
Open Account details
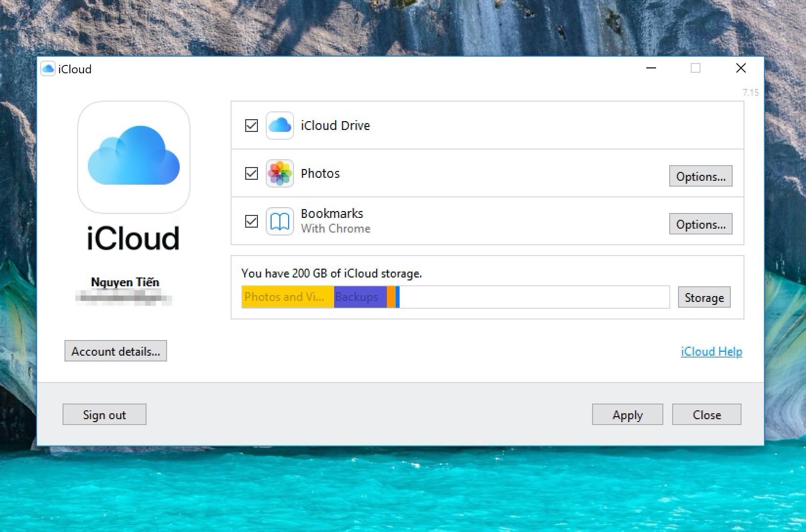(116, 351)
